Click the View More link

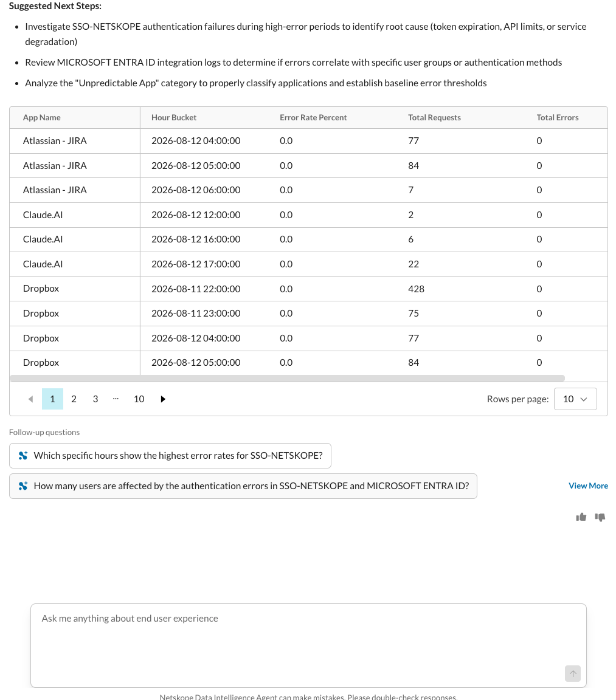pos(588,486)
